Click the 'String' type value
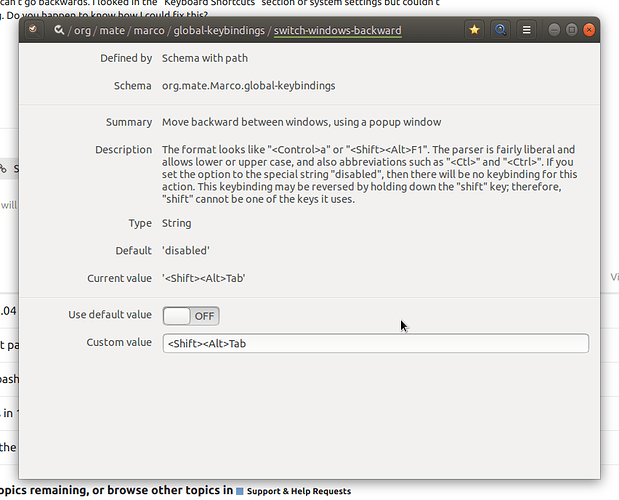Viewport: 619px width, 500px height. click(x=176, y=223)
